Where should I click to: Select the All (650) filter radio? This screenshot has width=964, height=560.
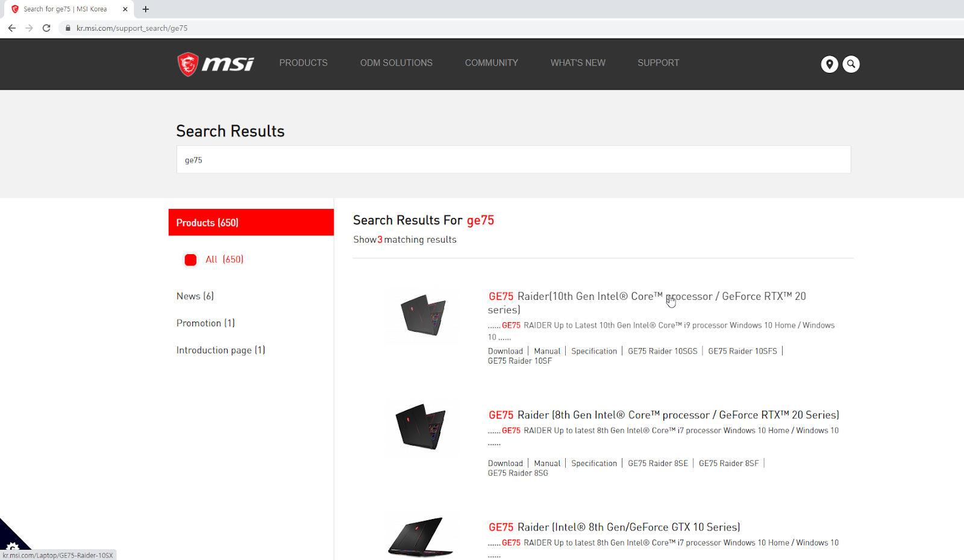pos(190,260)
